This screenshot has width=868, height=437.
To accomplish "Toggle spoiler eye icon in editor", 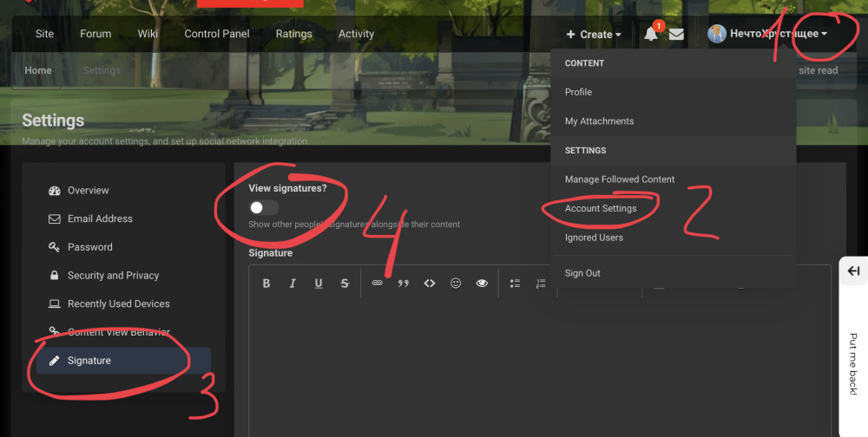I will point(482,284).
